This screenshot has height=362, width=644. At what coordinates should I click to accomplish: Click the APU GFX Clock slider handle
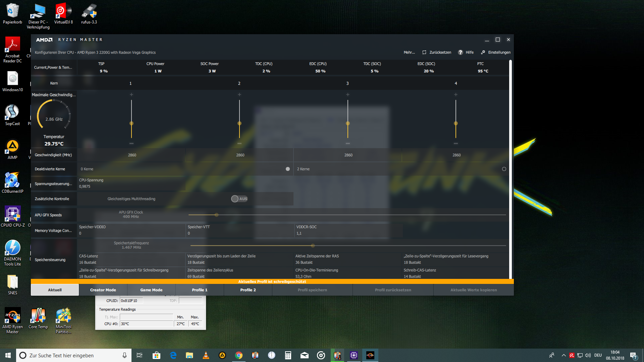coord(217,215)
